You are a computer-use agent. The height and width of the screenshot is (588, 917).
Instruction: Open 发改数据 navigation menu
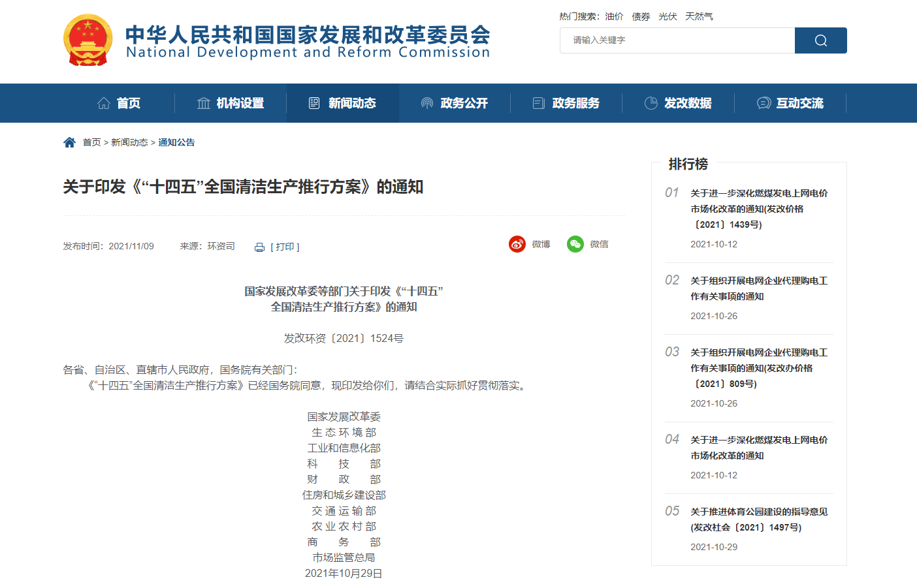[678, 103]
